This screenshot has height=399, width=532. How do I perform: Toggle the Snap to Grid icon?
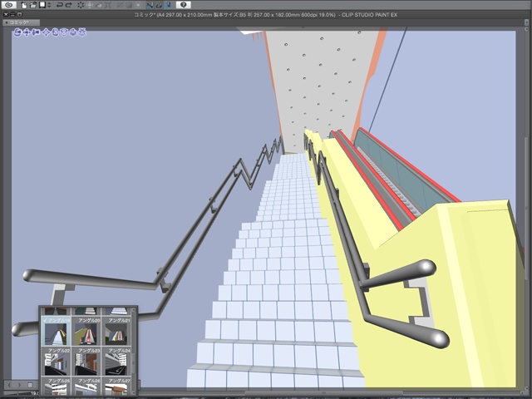click(169, 5)
